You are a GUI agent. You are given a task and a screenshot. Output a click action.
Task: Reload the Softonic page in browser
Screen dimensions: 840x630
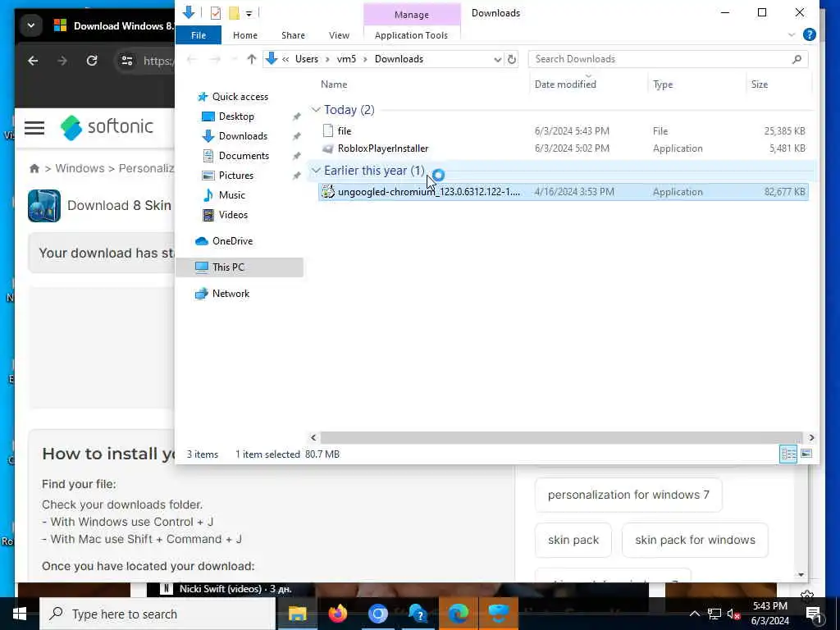tap(92, 61)
